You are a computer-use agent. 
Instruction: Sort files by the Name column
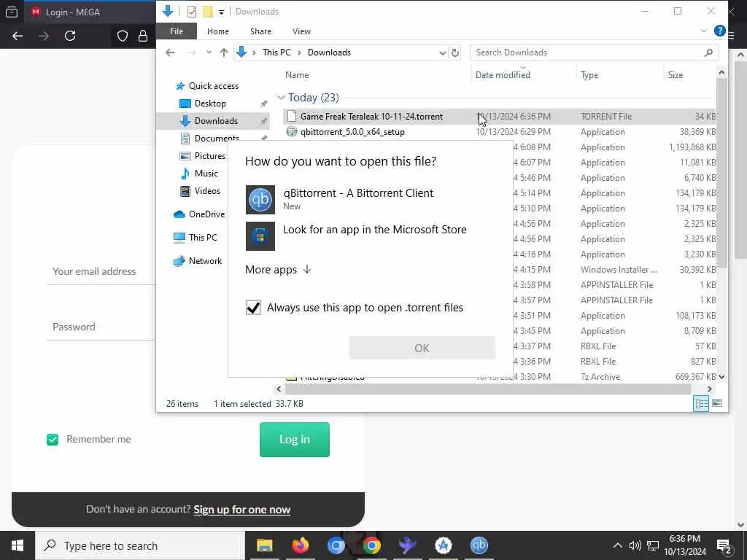297,75
